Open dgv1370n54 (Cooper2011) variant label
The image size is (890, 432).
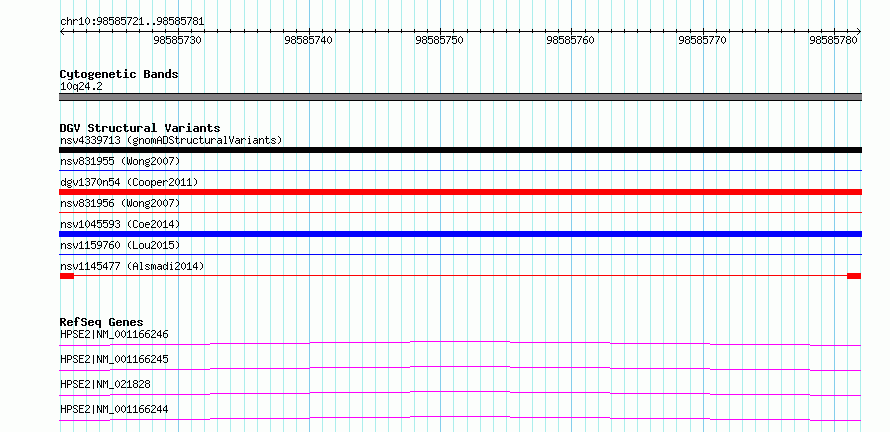click(129, 182)
